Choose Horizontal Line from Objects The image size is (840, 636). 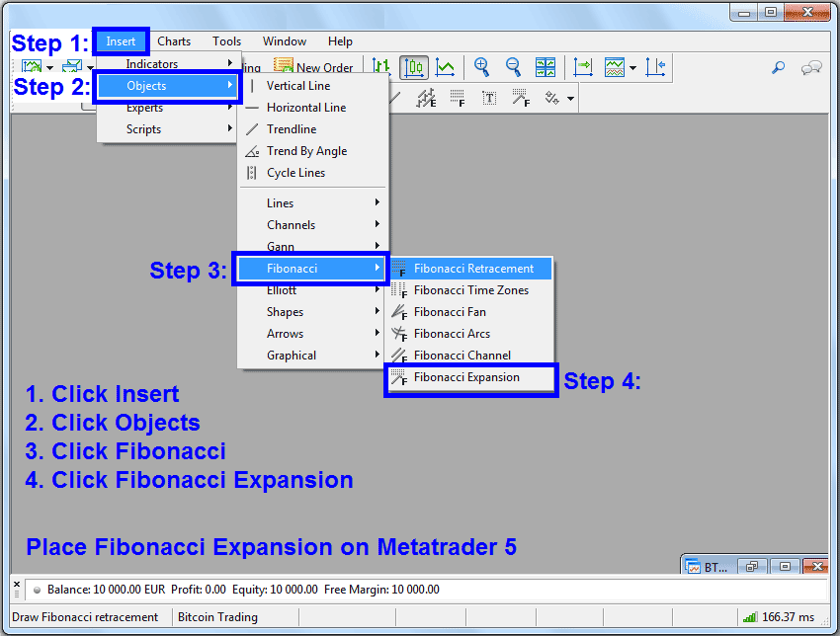point(313,108)
